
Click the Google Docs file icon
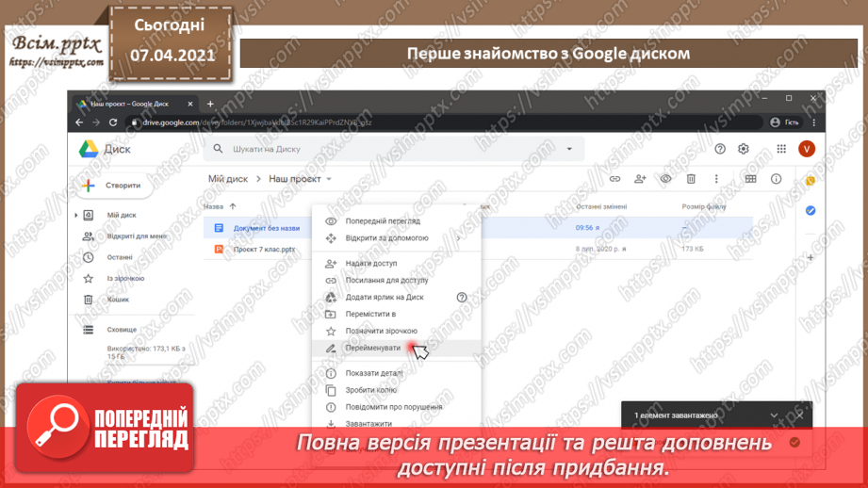219,228
